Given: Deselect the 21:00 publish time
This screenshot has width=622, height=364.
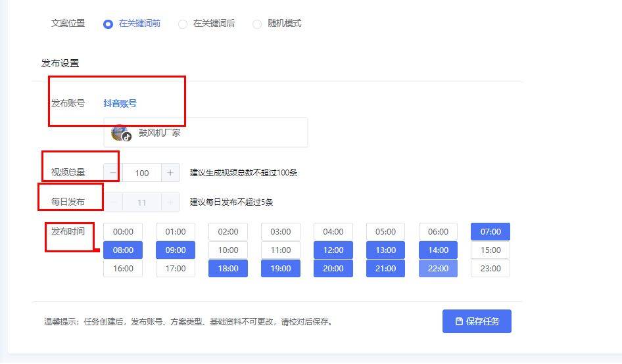Looking at the screenshot, I should pos(385,269).
